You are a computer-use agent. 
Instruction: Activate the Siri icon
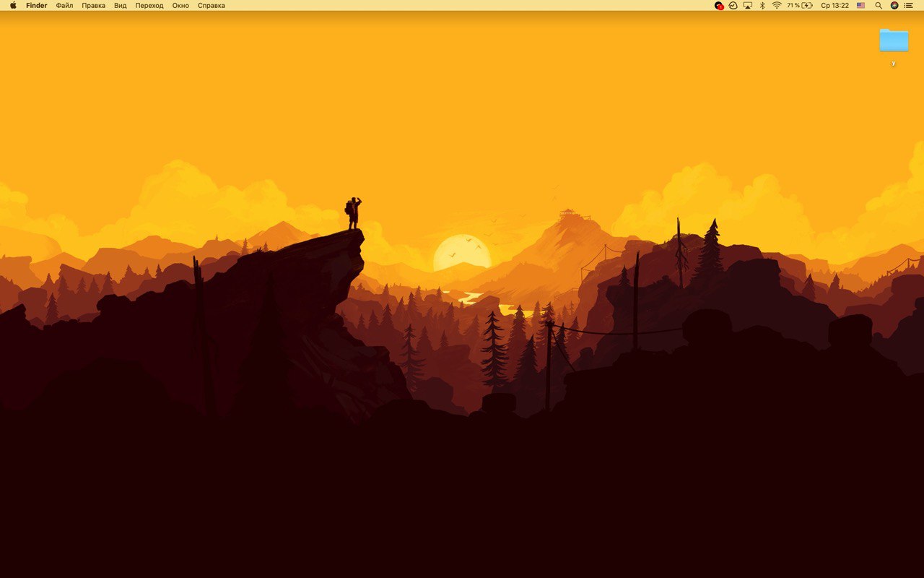click(894, 5)
